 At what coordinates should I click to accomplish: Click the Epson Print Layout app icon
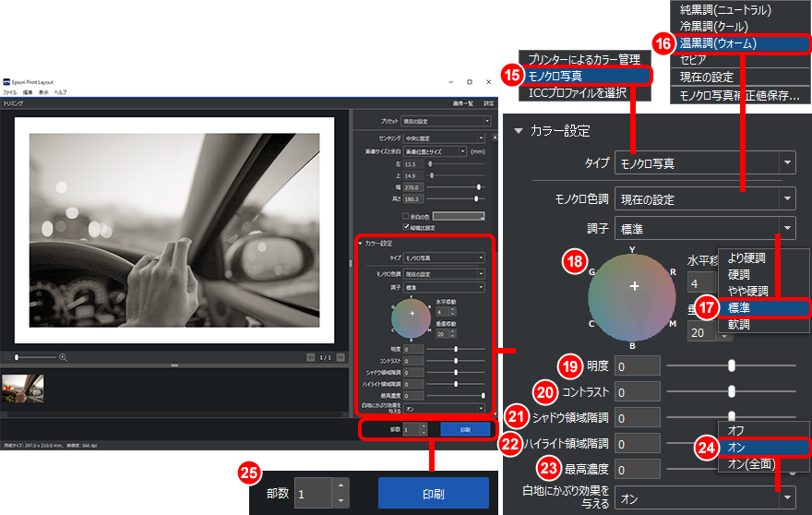click(x=6, y=81)
